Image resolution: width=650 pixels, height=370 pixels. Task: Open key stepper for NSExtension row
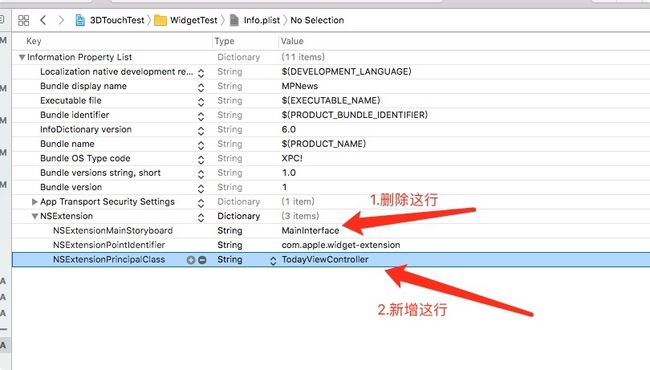pyautogui.click(x=201, y=218)
